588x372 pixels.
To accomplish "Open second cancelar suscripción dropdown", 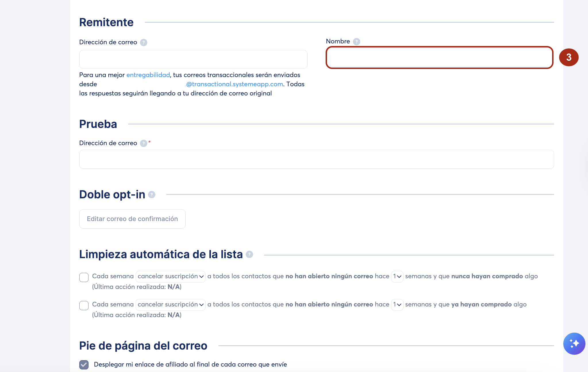I will 170,305.
